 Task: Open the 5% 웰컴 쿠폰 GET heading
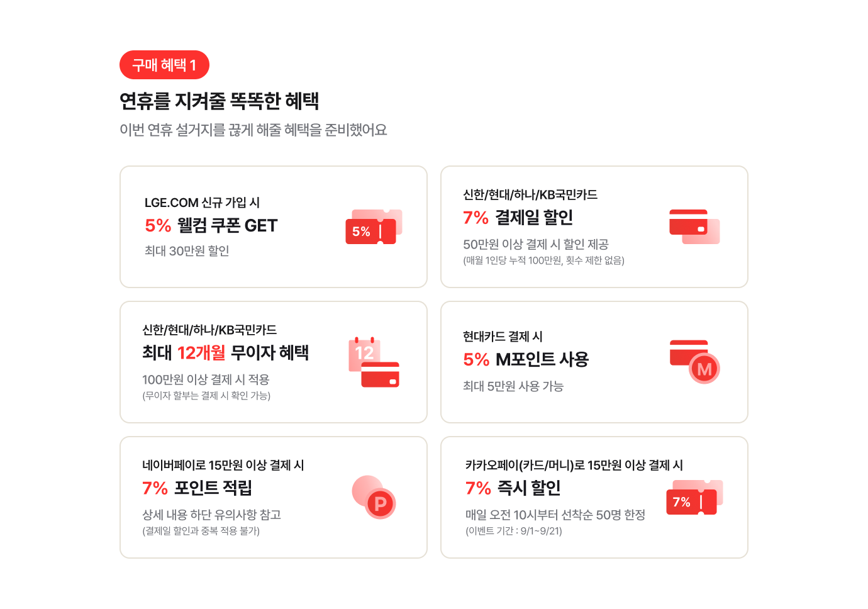tap(211, 225)
